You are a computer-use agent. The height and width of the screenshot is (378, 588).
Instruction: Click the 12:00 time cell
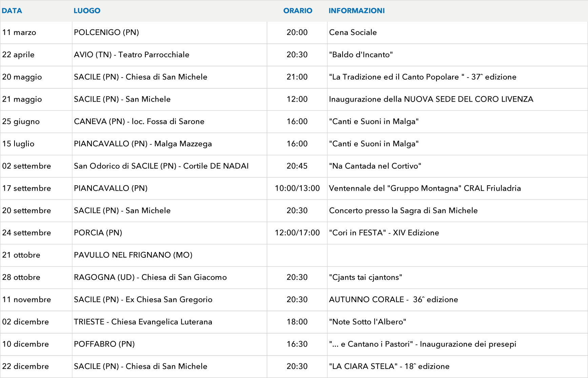point(297,99)
